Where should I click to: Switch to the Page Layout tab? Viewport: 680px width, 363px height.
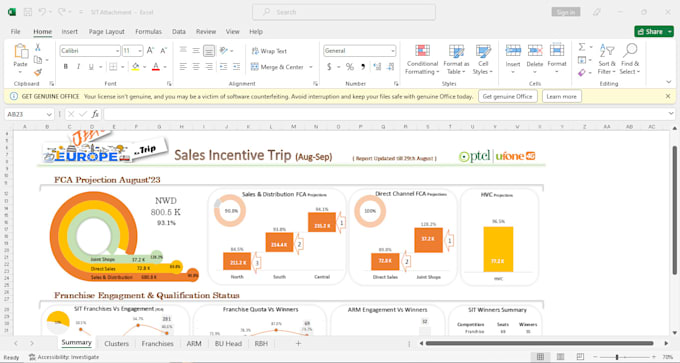pos(107,32)
